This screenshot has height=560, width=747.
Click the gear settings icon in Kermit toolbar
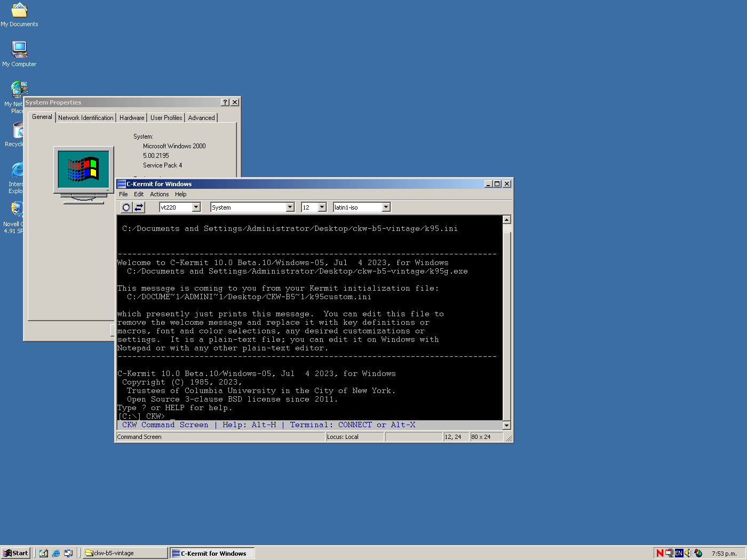click(x=126, y=207)
